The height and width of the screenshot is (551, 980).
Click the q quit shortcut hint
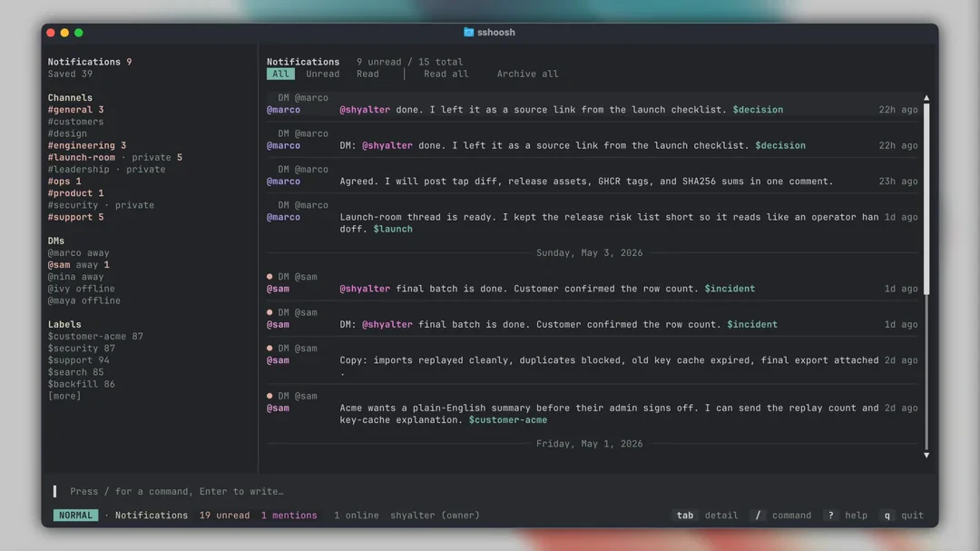[x=901, y=516]
